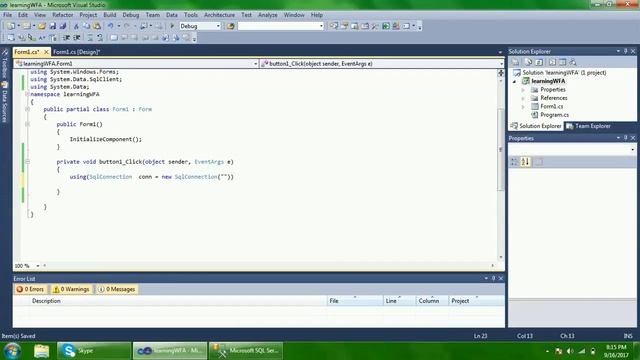640x360 pixels.
Task: Pin the Solution Explorer panel
Action: tap(625, 51)
